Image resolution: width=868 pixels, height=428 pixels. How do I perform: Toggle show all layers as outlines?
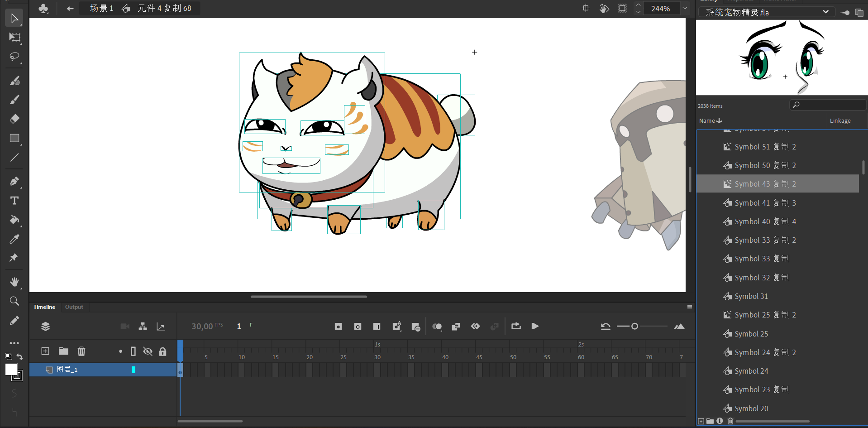click(133, 351)
